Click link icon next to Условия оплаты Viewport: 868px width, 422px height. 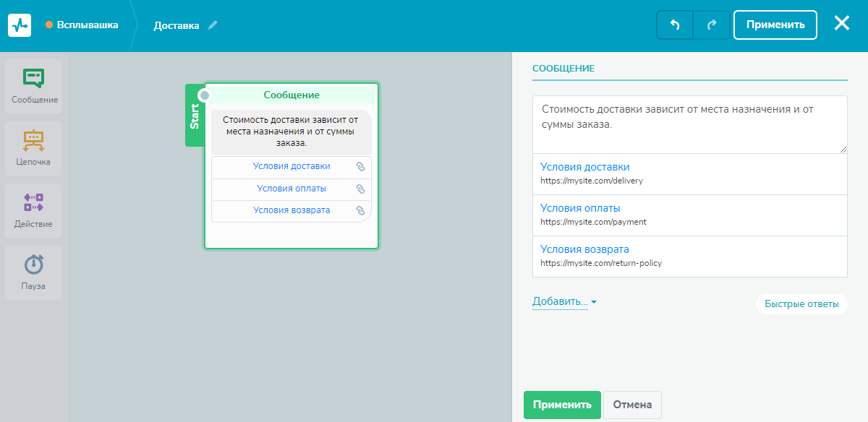click(360, 189)
